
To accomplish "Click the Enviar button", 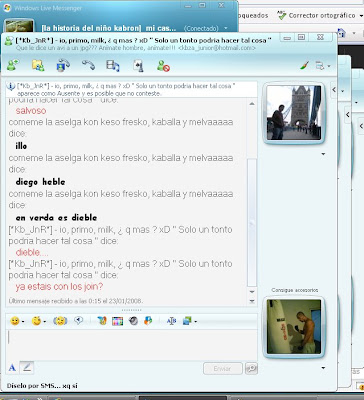I will [x=223, y=369].
